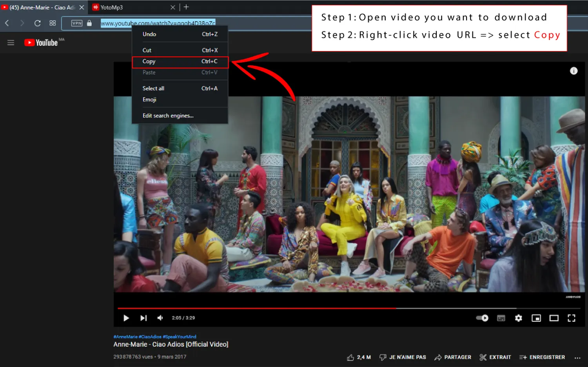Click the video frame to toggle playback
The image size is (588, 367).
(x=349, y=194)
